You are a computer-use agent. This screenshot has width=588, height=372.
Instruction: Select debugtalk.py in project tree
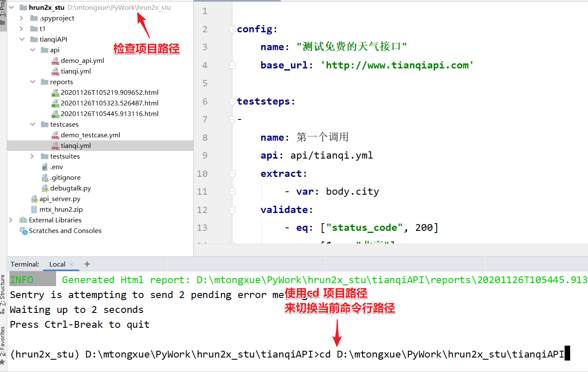[x=71, y=188]
